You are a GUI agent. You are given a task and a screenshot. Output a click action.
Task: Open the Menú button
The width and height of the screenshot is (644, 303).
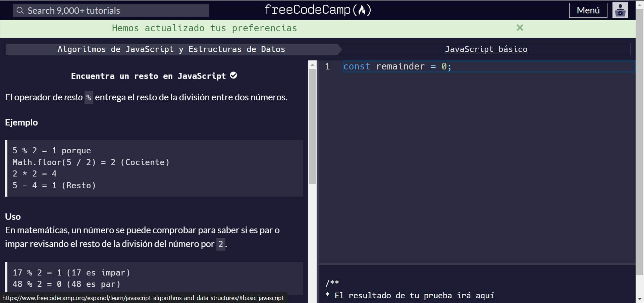[x=588, y=10]
